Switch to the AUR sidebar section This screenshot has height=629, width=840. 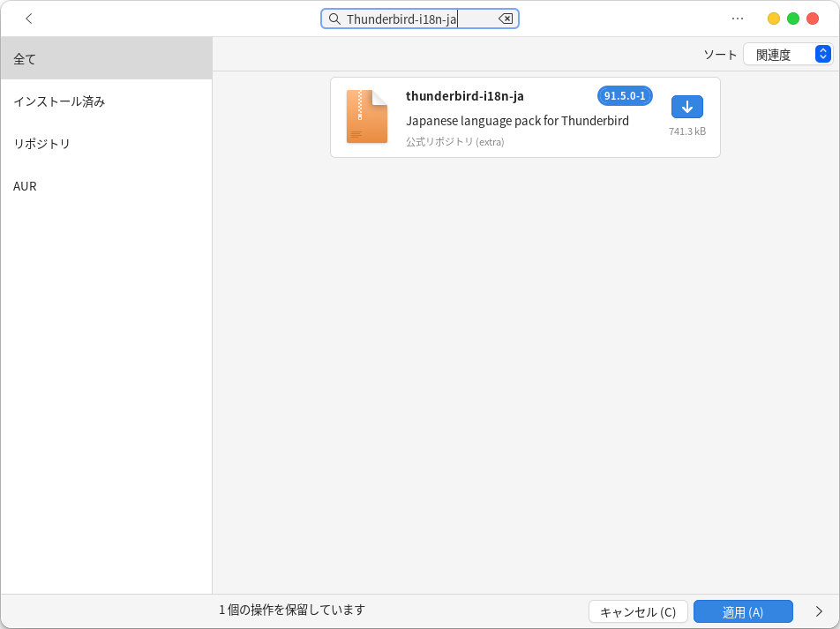(106, 186)
